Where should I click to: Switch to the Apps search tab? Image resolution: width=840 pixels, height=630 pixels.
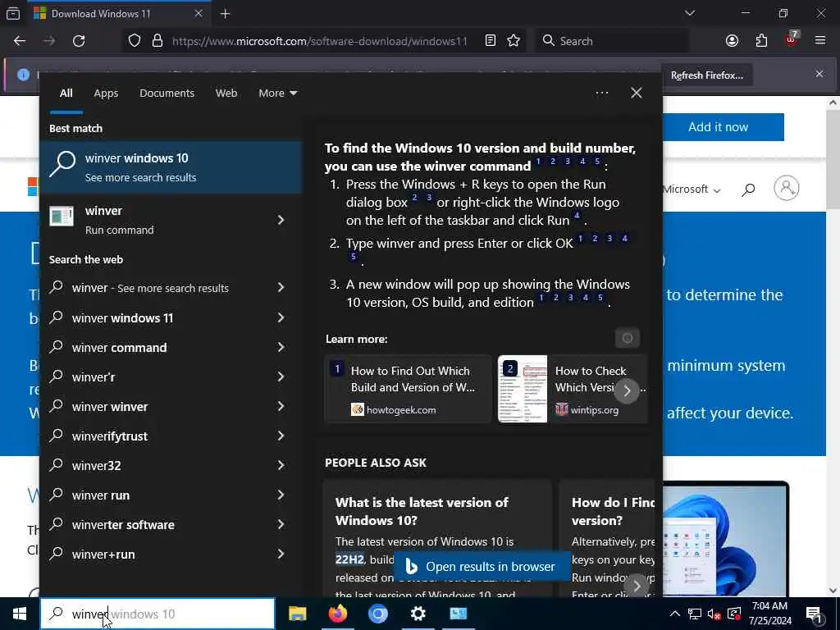106,94
